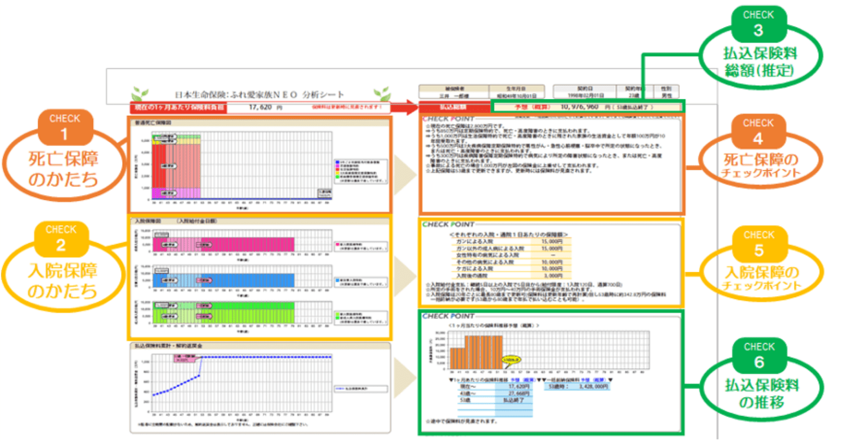Viewport: 868px width, 443px height.
Task: Select the "ガン以外の成人病による入院" row label
Action: [490, 248]
